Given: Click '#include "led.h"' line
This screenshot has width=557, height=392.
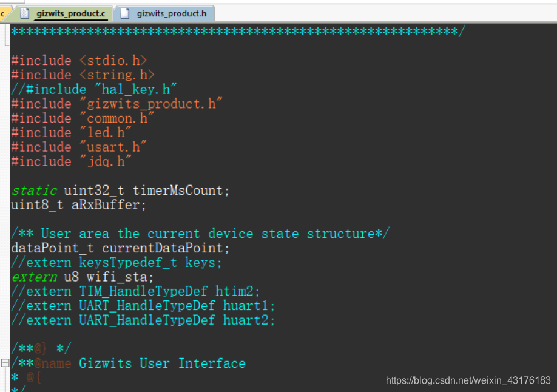Looking at the screenshot, I should pyautogui.click(x=72, y=132).
